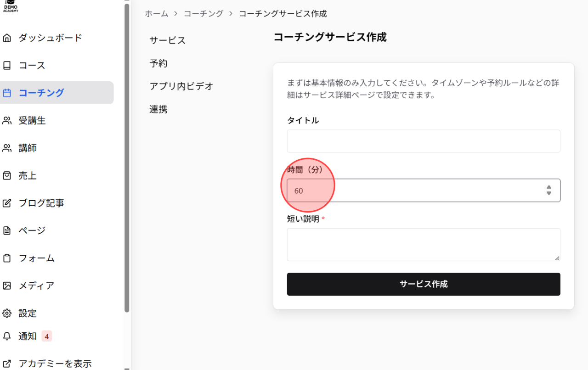Image resolution: width=588 pixels, height=370 pixels.
Task: Go to コース in the sidebar
Action: click(x=32, y=65)
